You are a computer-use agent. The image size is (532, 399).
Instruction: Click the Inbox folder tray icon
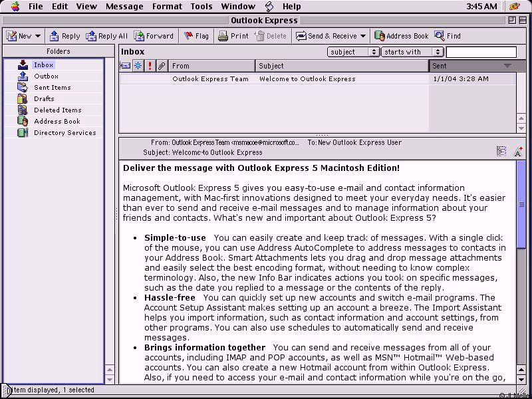tap(23, 65)
